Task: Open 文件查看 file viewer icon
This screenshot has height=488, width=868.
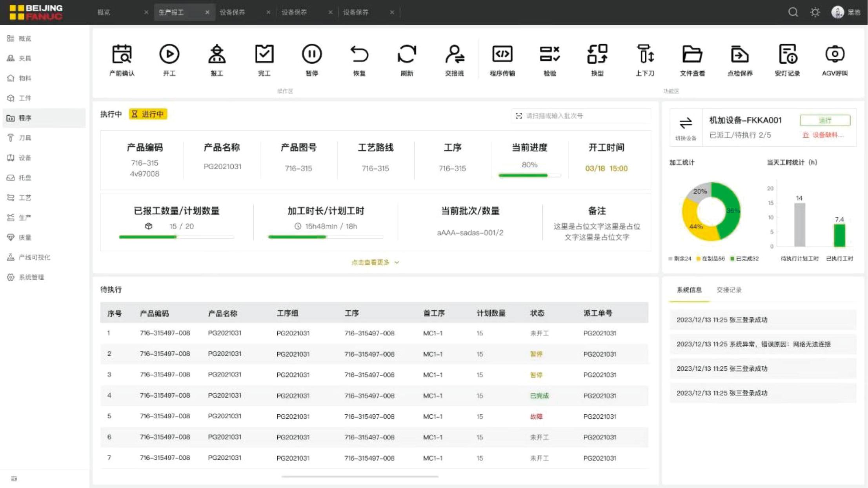Action: click(692, 54)
